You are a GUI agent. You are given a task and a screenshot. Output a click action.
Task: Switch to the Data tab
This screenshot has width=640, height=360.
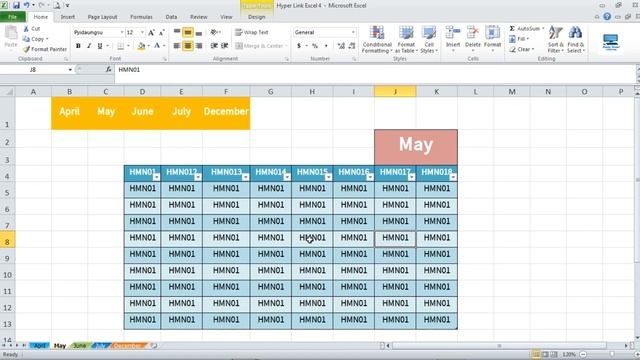click(x=171, y=17)
